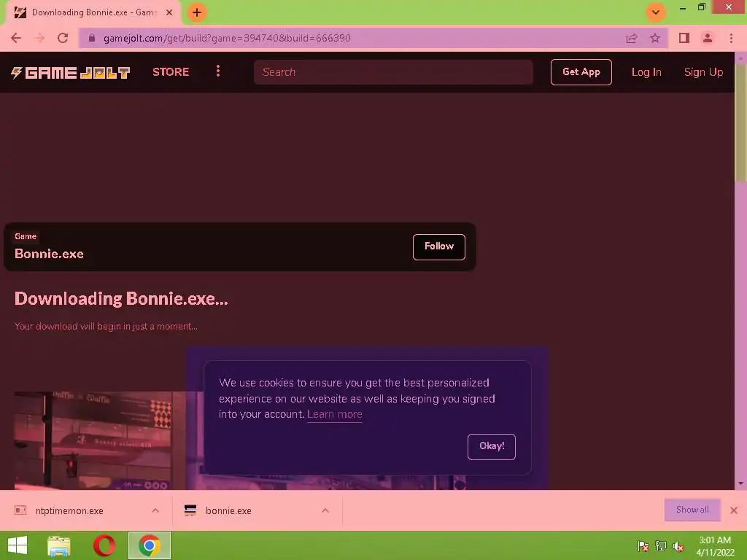Open the Windows Start menu

click(x=18, y=545)
